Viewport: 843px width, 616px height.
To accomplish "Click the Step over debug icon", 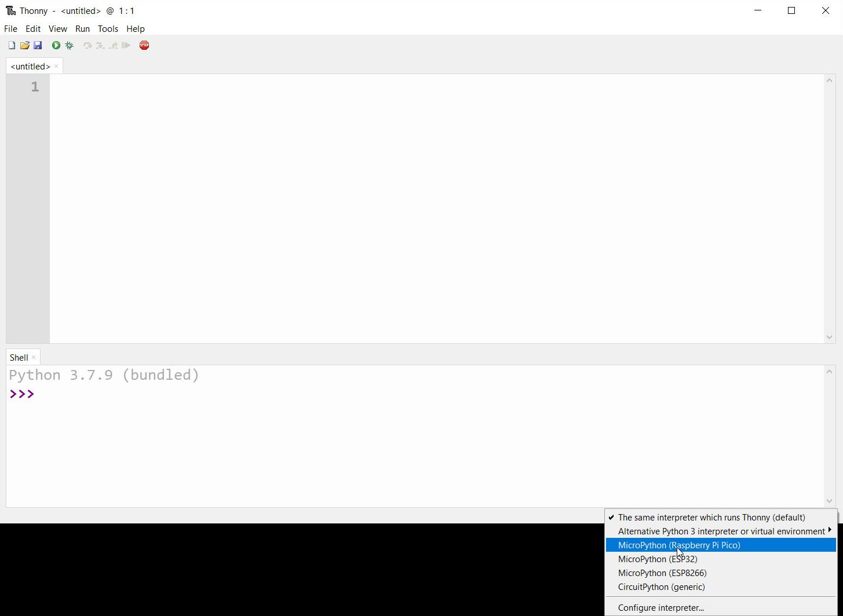I will point(87,45).
